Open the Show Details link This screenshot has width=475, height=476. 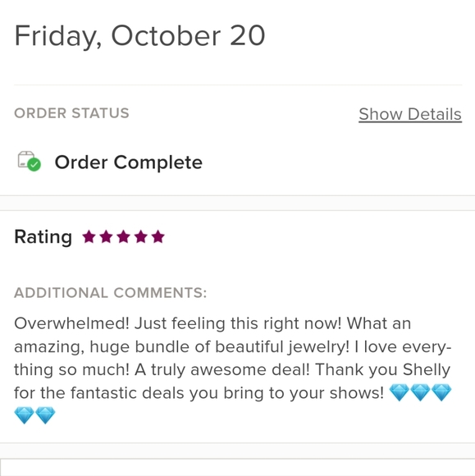point(410,114)
